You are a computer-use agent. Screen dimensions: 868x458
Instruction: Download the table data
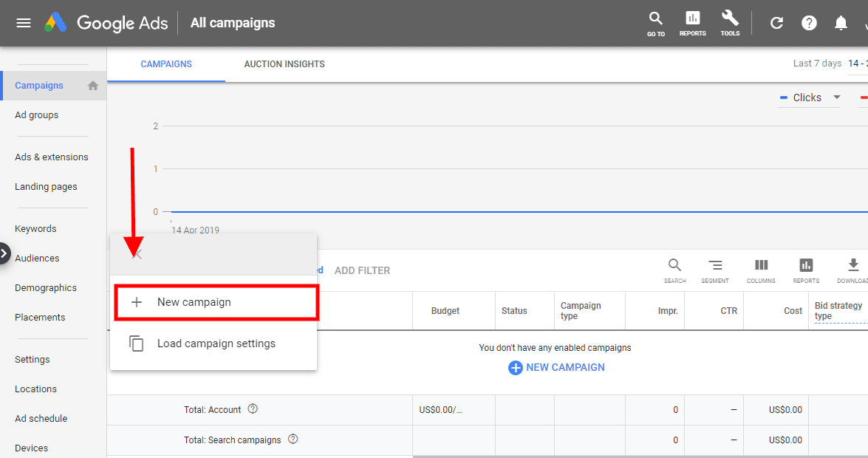[852, 270]
